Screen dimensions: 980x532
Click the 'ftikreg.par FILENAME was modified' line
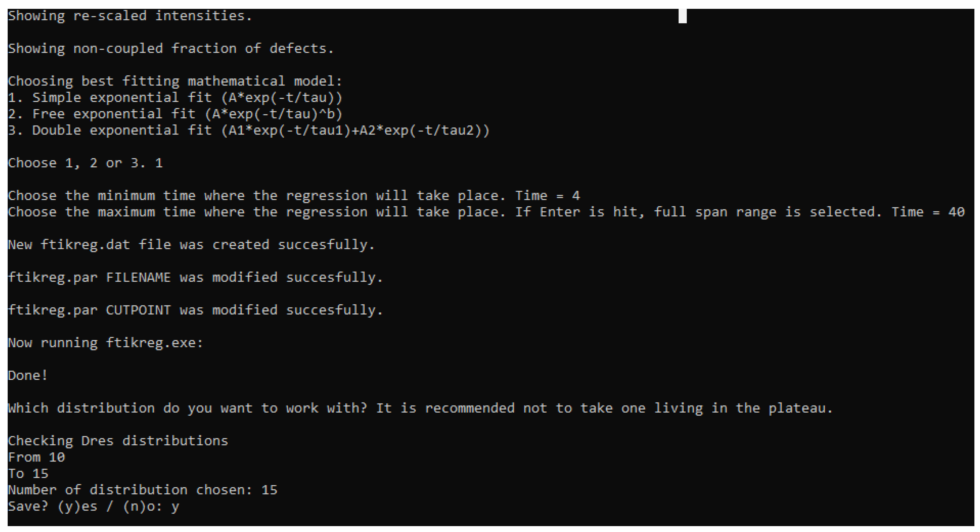[195, 277]
